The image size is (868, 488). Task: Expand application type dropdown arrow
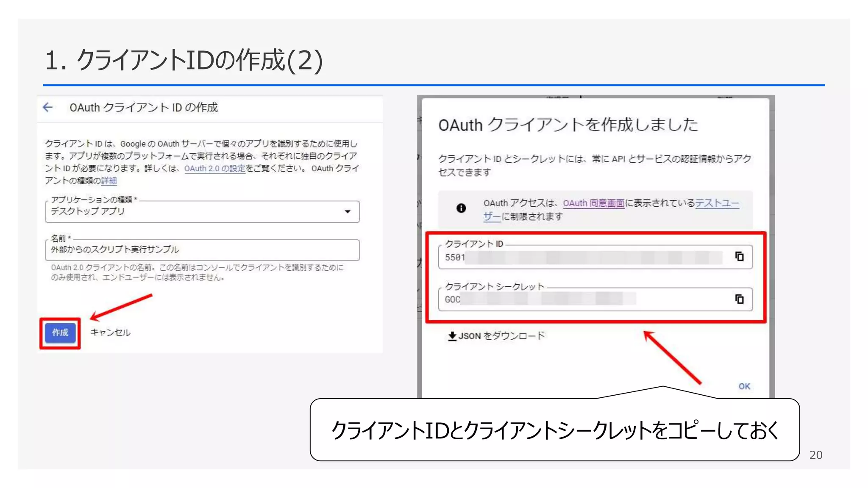[x=348, y=211]
